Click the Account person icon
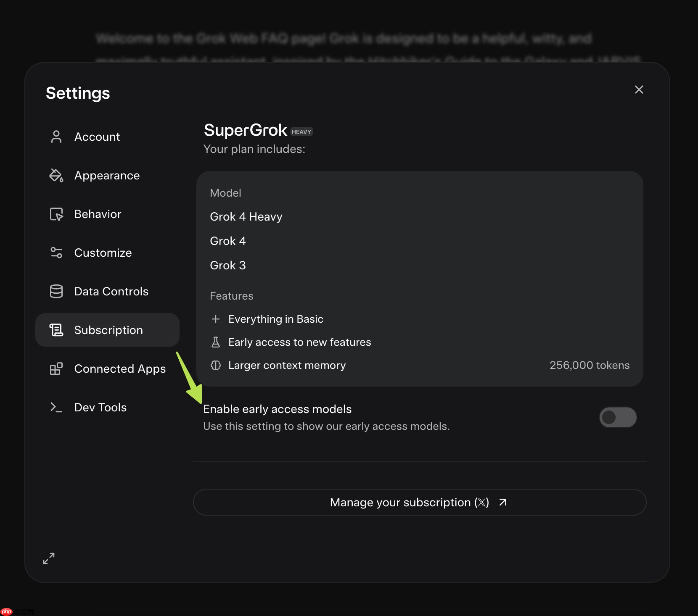Screen dimensions: 698x616 56,137
